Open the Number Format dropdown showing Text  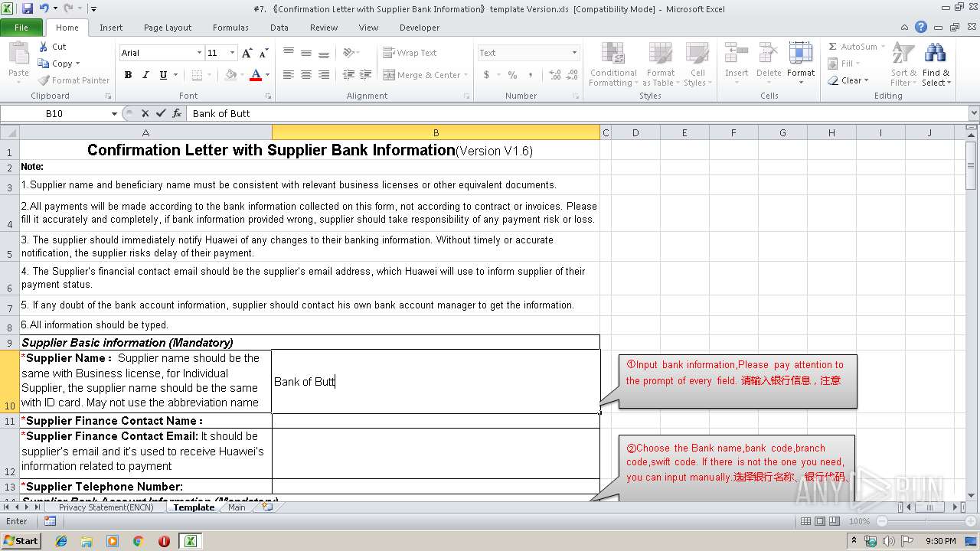(x=574, y=53)
